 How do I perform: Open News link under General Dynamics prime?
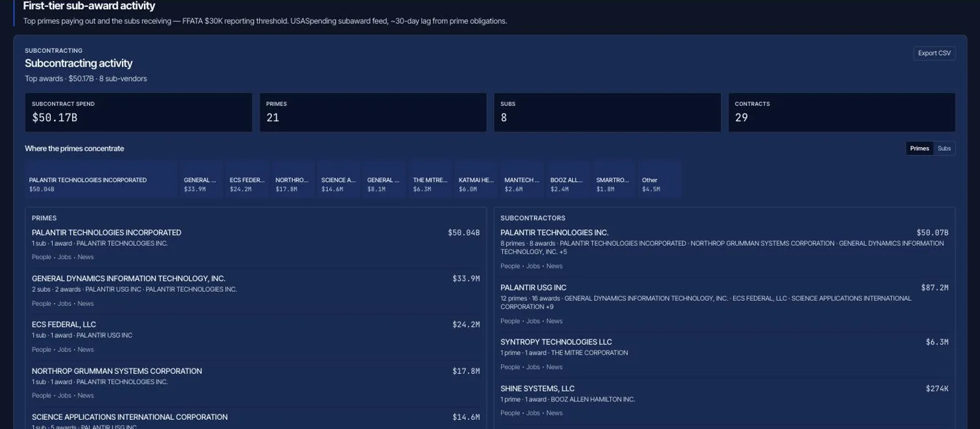(x=86, y=304)
